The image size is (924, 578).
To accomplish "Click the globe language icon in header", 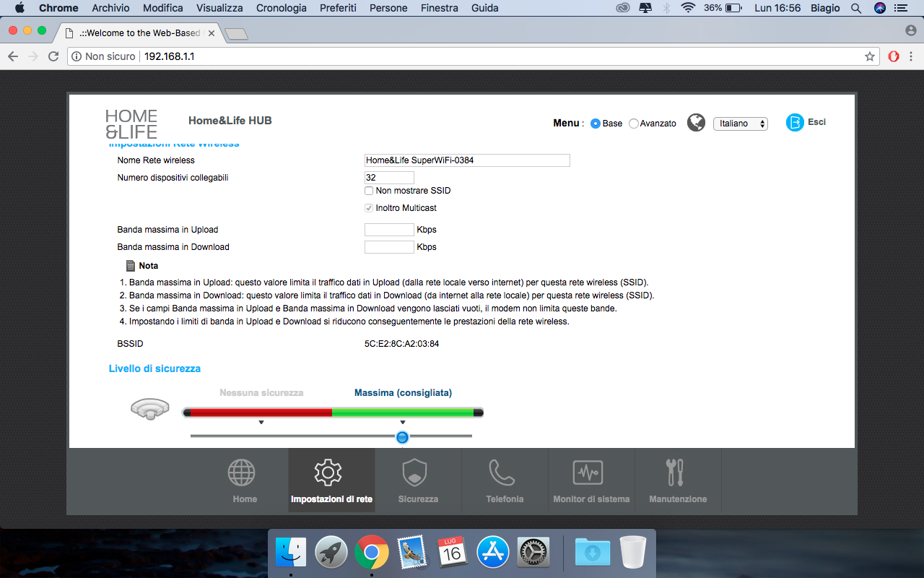I will [x=696, y=123].
